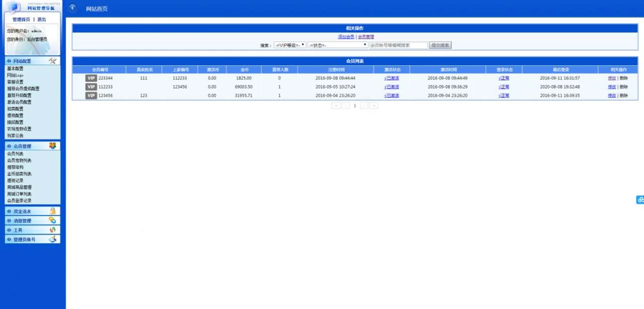This screenshot has height=309, width=644.
Task: Toggle 正常 login status for member 112233
Action: (504, 87)
